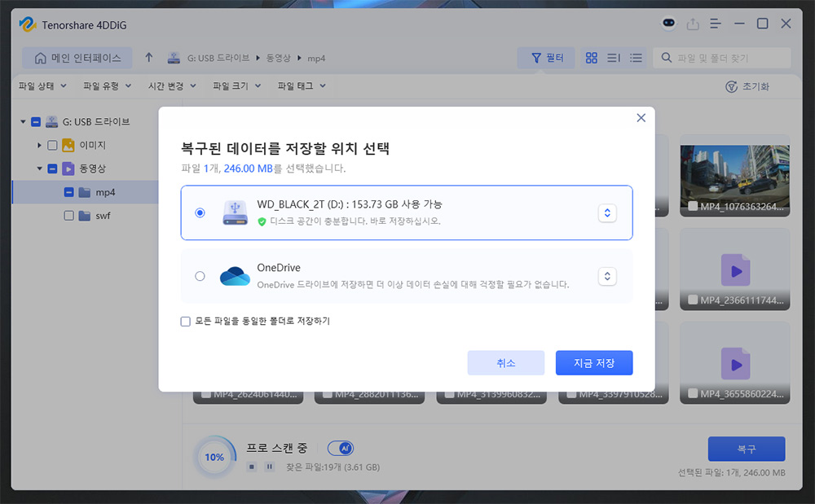The height and width of the screenshot is (504, 815).
Task: Check the MP4_2366111744 file checkbox
Action: pyautogui.click(x=693, y=300)
